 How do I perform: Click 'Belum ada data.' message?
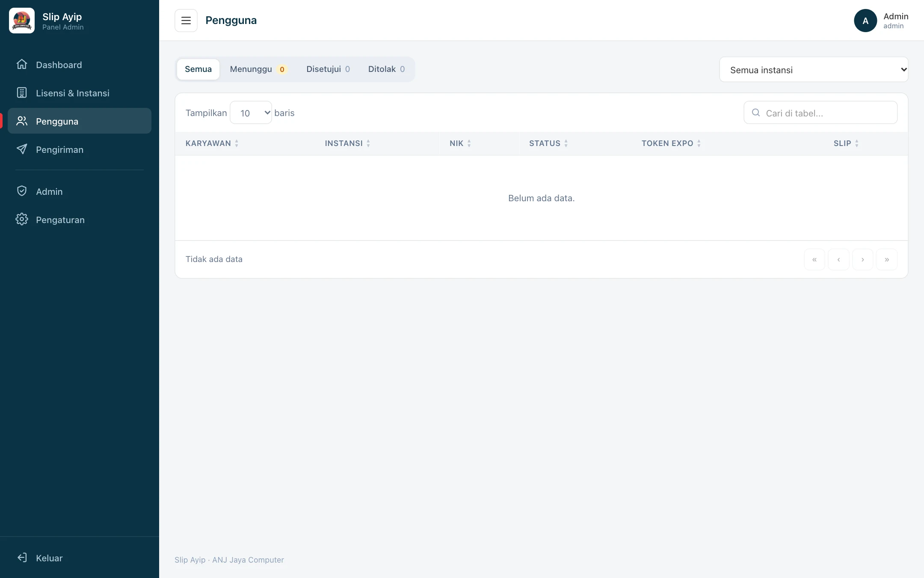(541, 198)
